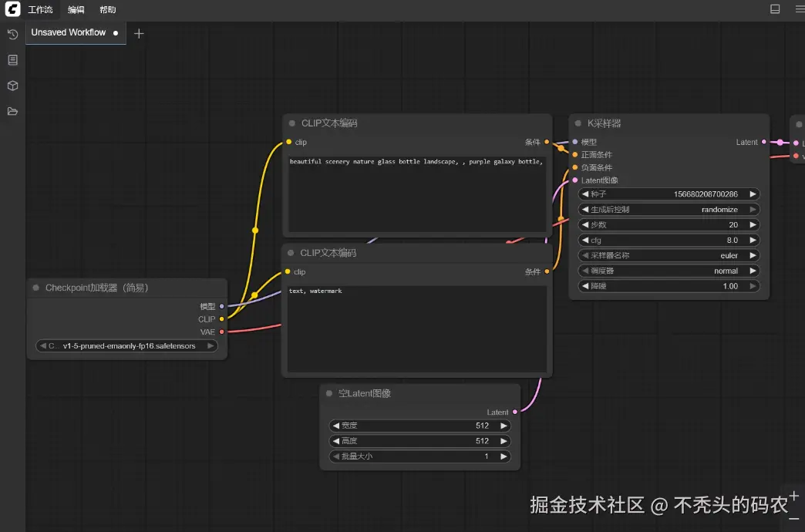Click the ComfyUI logo icon
The width and height of the screenshot is (805, 532).
tap(12, 8)
